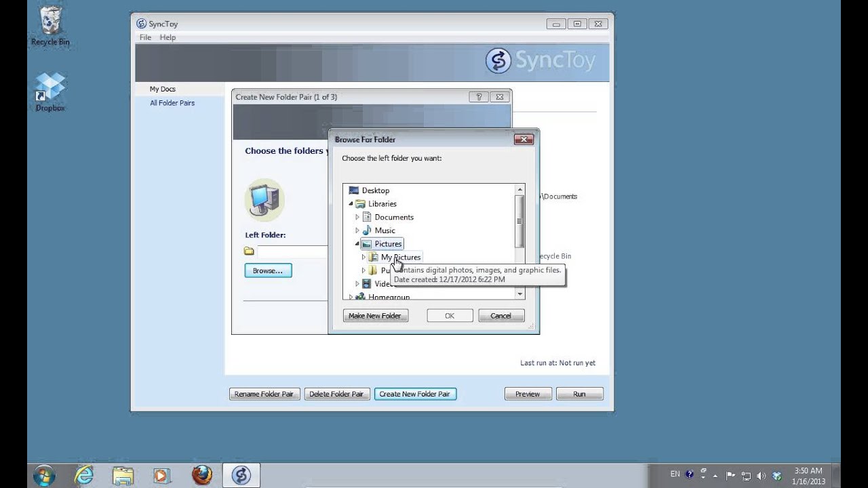Click the Dropbox tray icon
The height and width of the screenshot is (488, 868).
[776, 475]
